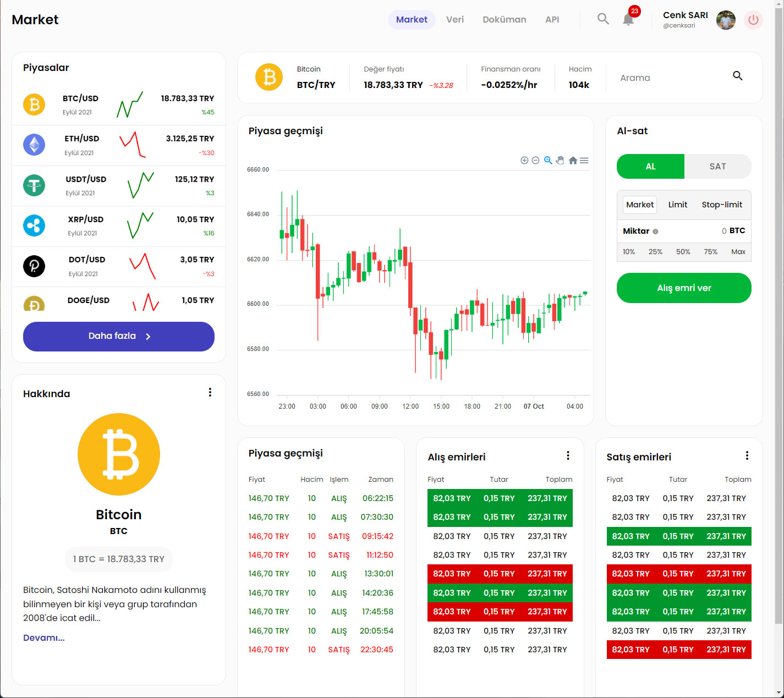This screenshot has width=784, height=698.
Task: Click the 104k Hacim value
Action: pos(579,85)
